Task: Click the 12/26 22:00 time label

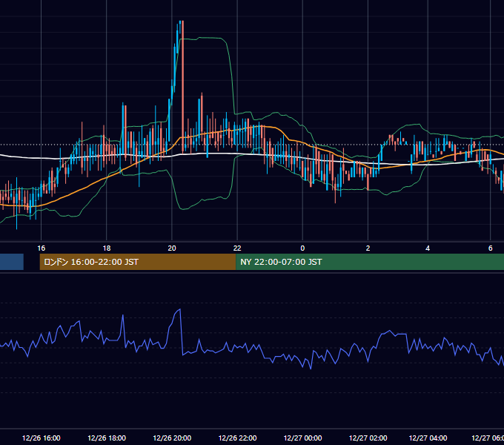Action: point(237,438)
